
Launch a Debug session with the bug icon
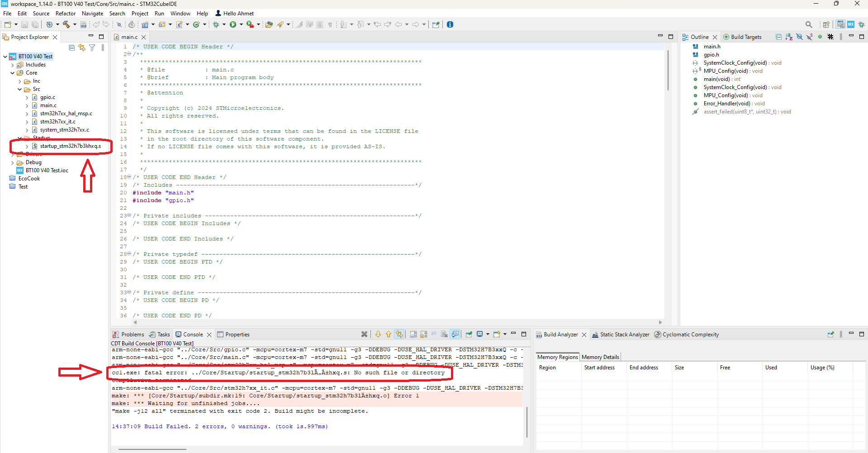[216, 24]
